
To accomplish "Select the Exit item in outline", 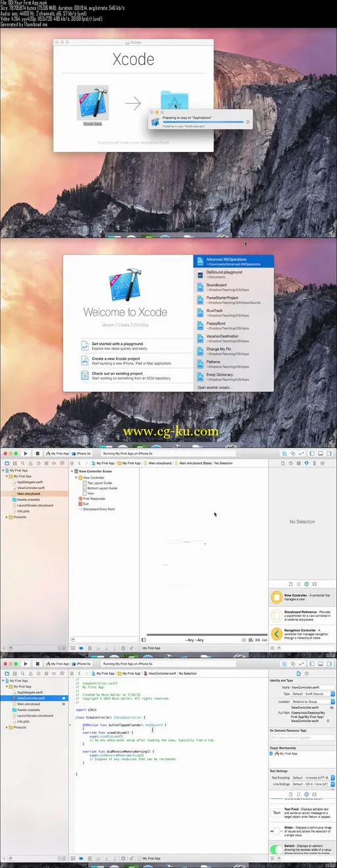I will 84,504.
